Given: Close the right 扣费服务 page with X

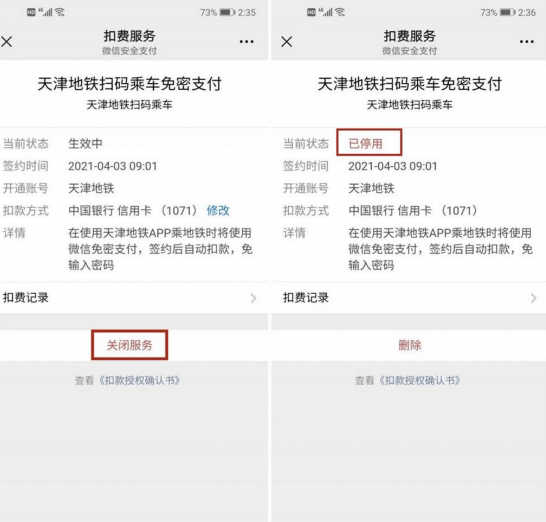Looking at the screenshot, I should tap(287, 42).
